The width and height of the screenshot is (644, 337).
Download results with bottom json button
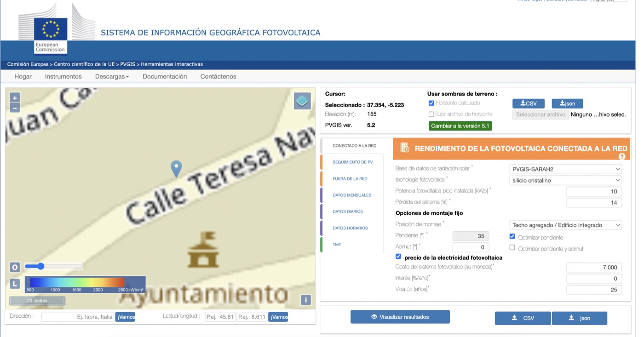click(x=580, y=318)
